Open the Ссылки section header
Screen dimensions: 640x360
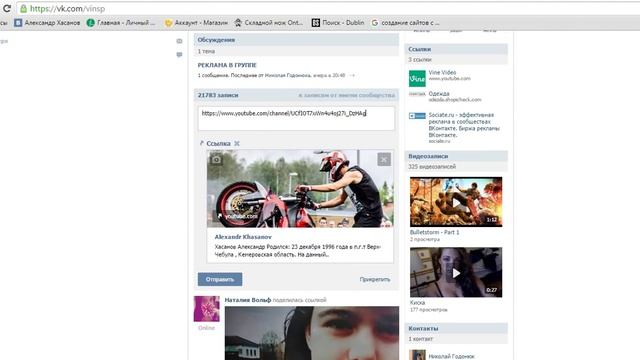[456, 49]
